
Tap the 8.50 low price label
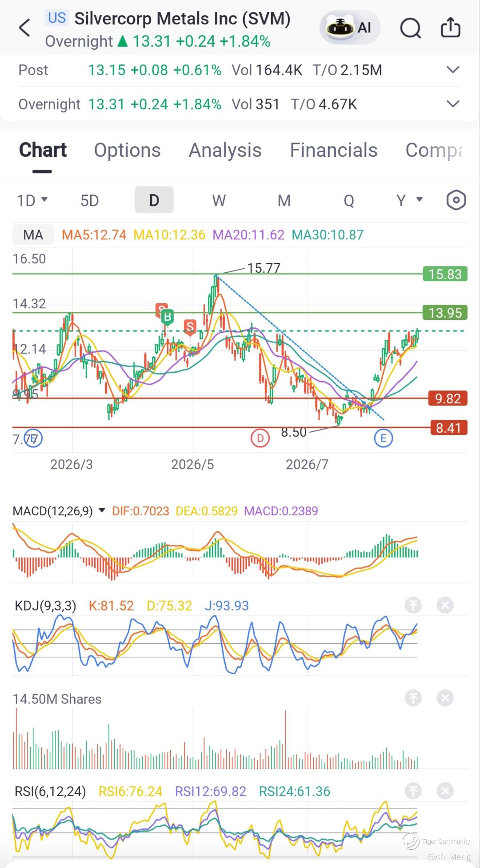tap(294, 432)
